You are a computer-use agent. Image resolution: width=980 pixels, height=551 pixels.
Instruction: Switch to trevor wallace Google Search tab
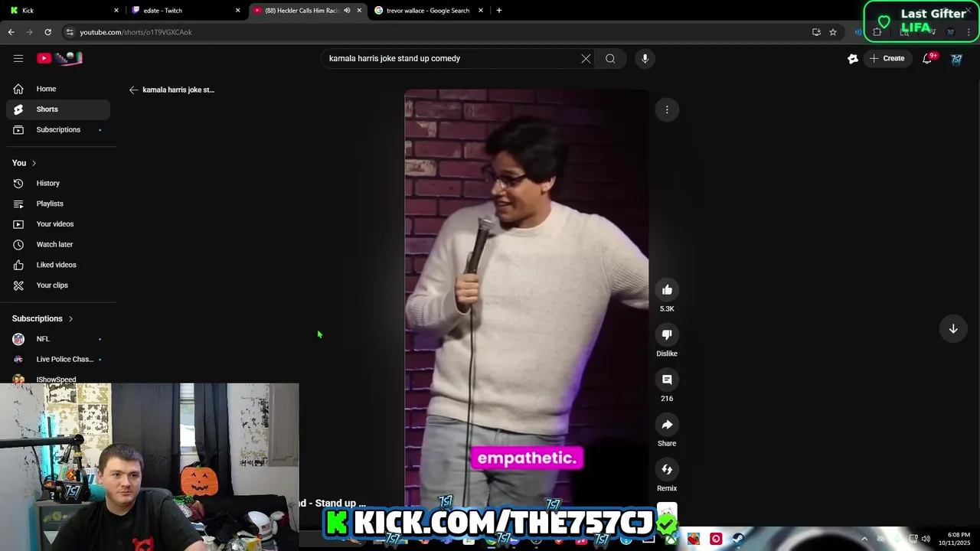coord(429,11)
